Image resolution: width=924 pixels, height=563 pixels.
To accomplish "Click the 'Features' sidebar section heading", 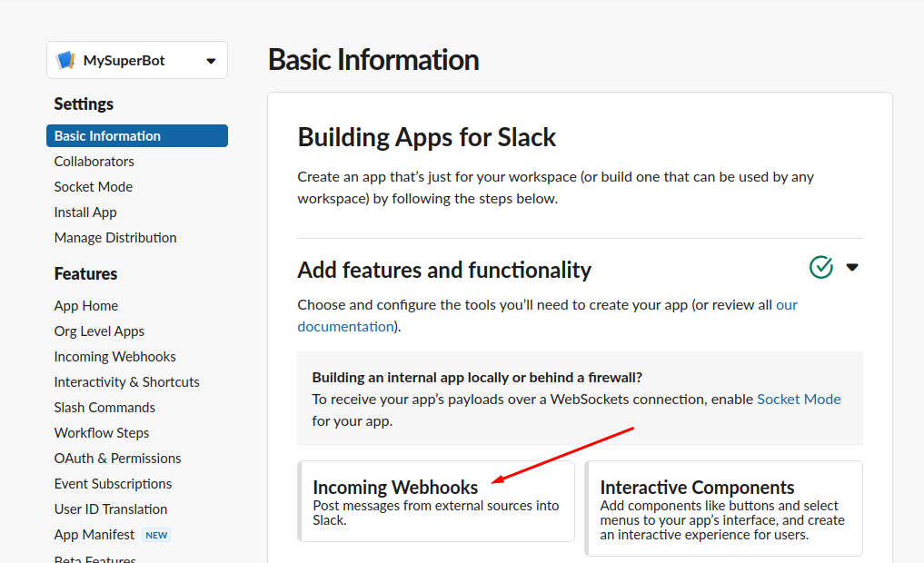I will (85, 274).
